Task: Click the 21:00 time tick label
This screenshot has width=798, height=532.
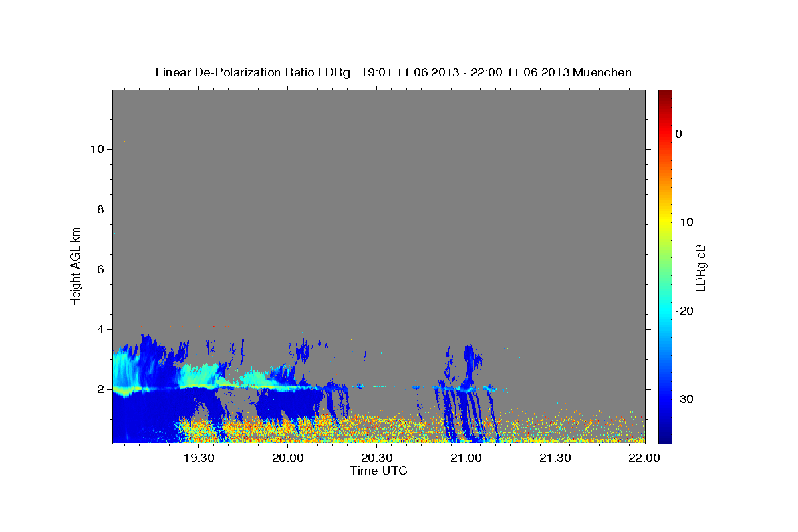Action: [465, 458]
